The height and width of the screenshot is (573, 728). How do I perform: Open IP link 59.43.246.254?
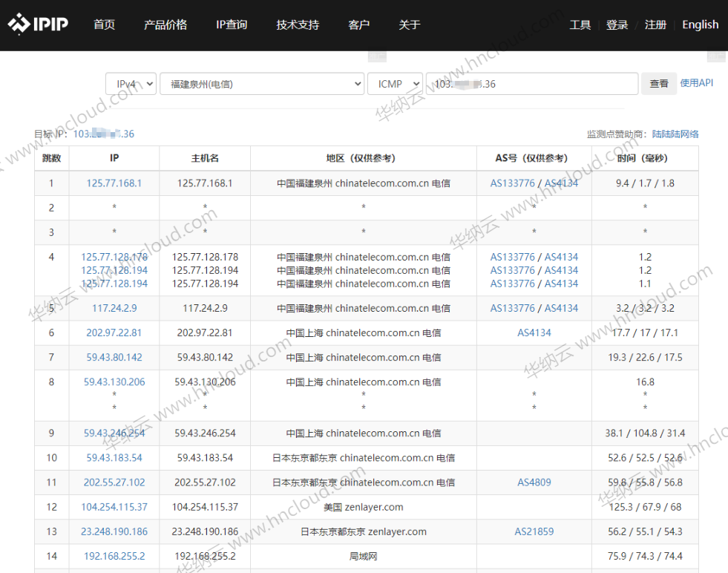(114, 433)
